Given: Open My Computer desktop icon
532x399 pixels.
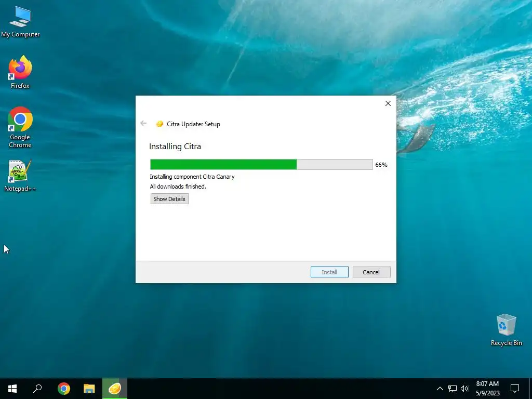Looking at the screenshot, I should (20, 22).
